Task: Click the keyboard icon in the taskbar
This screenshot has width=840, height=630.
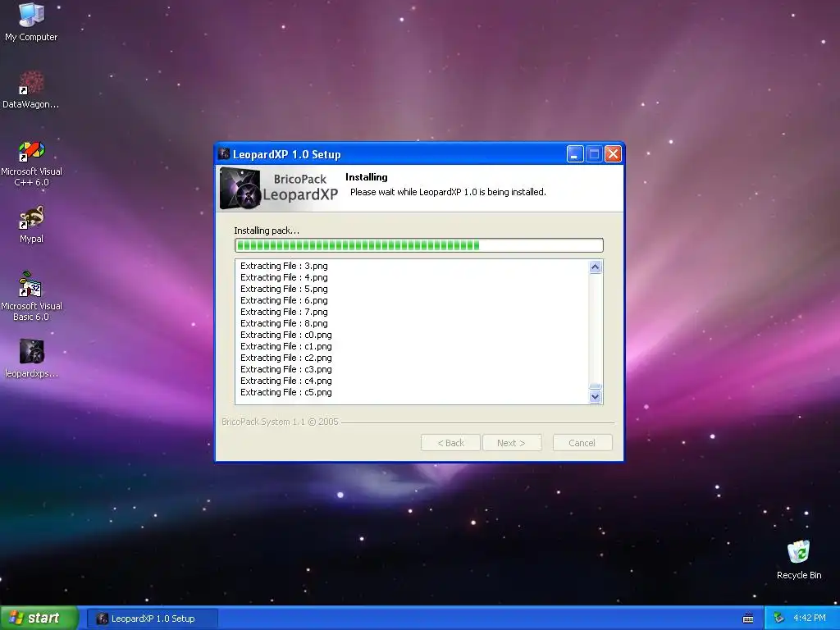Action: [748, 619]
